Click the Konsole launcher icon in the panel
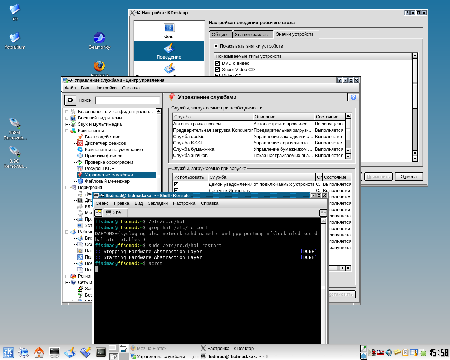This screenshot has height=360, width=450. click(x=101, y=352)
